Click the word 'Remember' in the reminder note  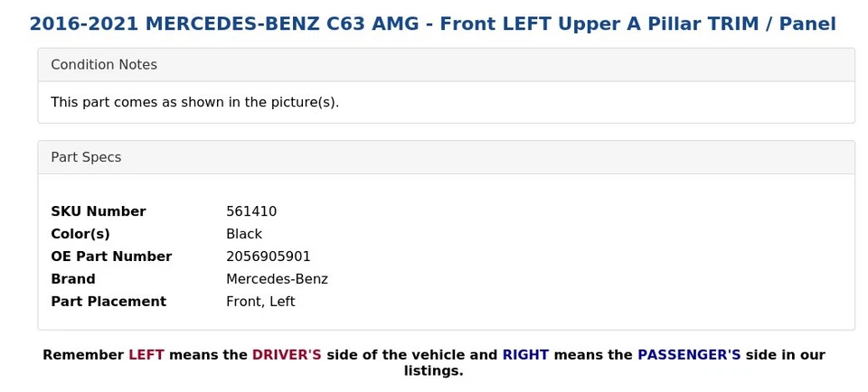click(83, 355)
